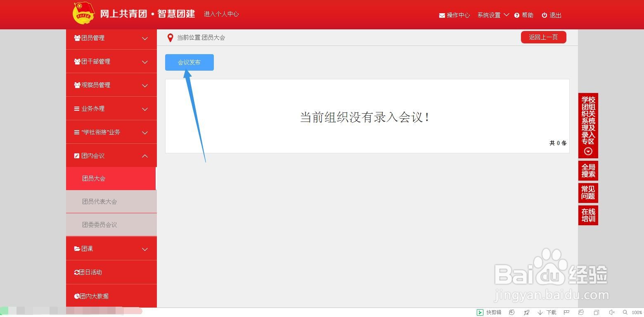Image resolution: width=644 pixels, height=317 pixels.
Task: Click the 100% zoom control
Action: 637,312
